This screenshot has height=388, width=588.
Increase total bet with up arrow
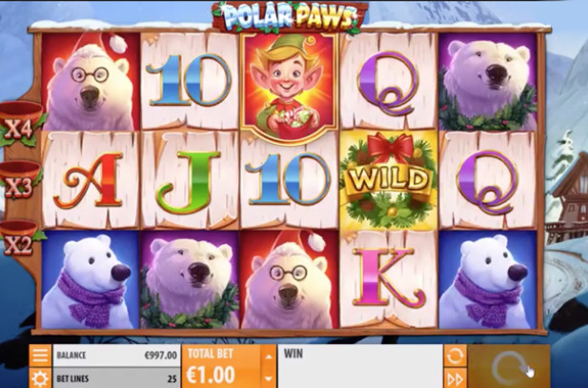pos(269,356)
